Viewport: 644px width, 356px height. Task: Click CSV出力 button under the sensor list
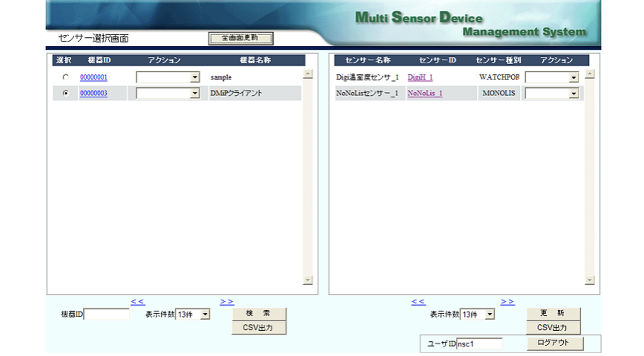click(553, 327)
